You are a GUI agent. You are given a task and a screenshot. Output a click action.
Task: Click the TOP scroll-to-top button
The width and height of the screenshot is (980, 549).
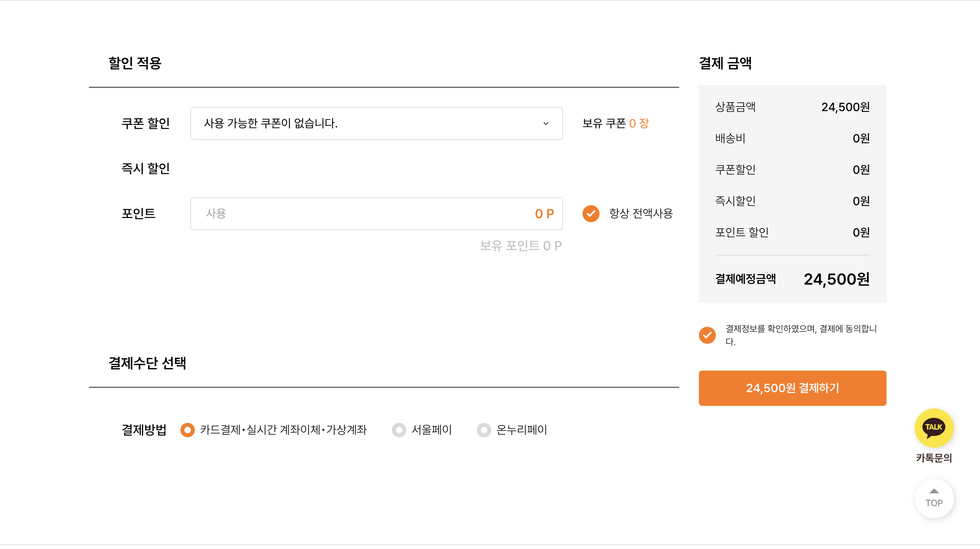click(934, 498)
